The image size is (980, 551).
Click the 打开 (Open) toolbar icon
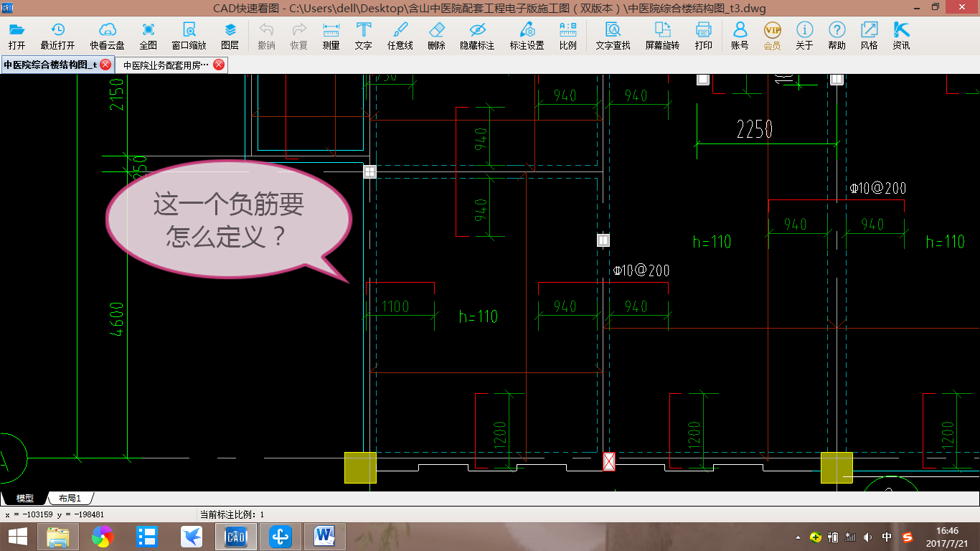(x=17, y=36)
